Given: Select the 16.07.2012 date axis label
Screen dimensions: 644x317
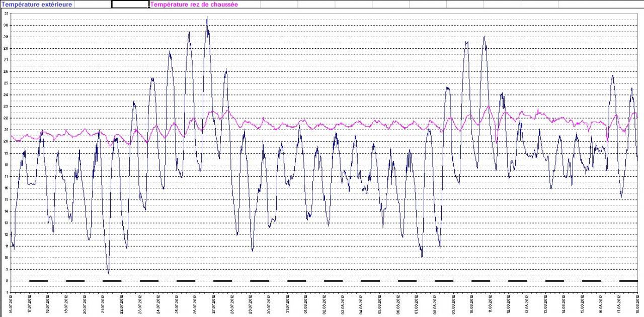Looking at the screenshot, I should pyautogui.click(x=11, y=305).
